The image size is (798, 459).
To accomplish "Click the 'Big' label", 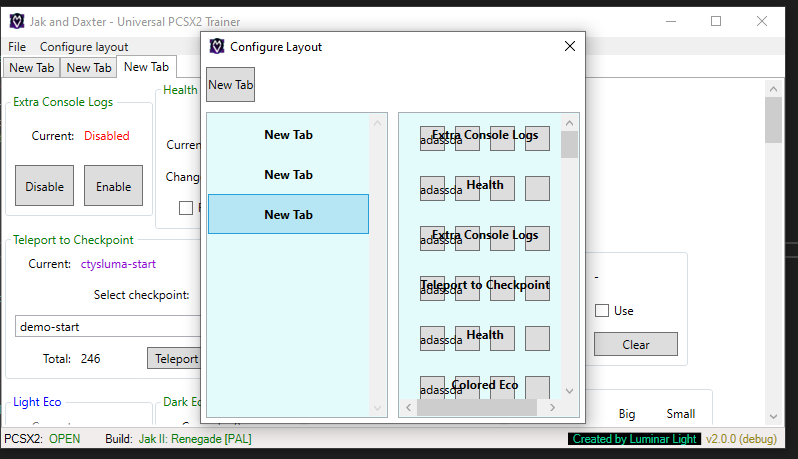I will point(627,414).
